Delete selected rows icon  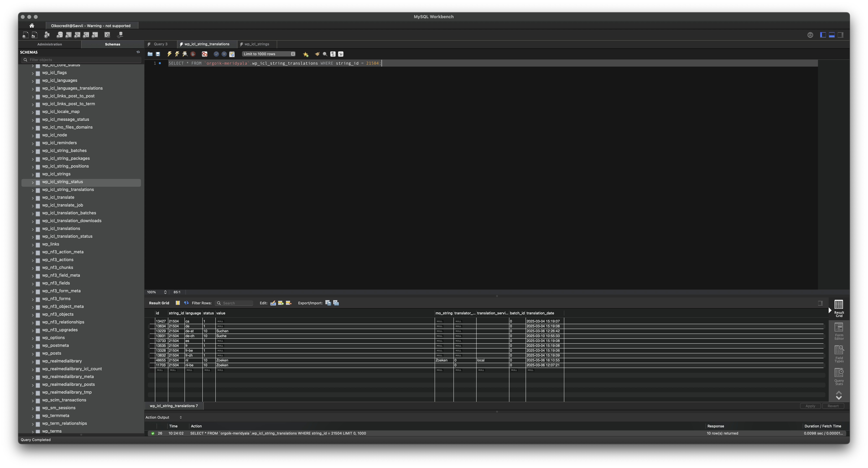[x=288, y=303]
